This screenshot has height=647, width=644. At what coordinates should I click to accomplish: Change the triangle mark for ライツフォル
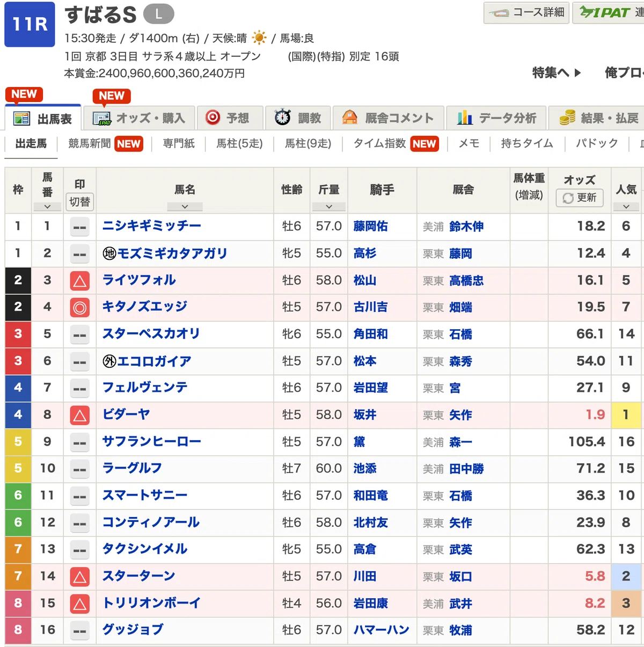(79, 281)
